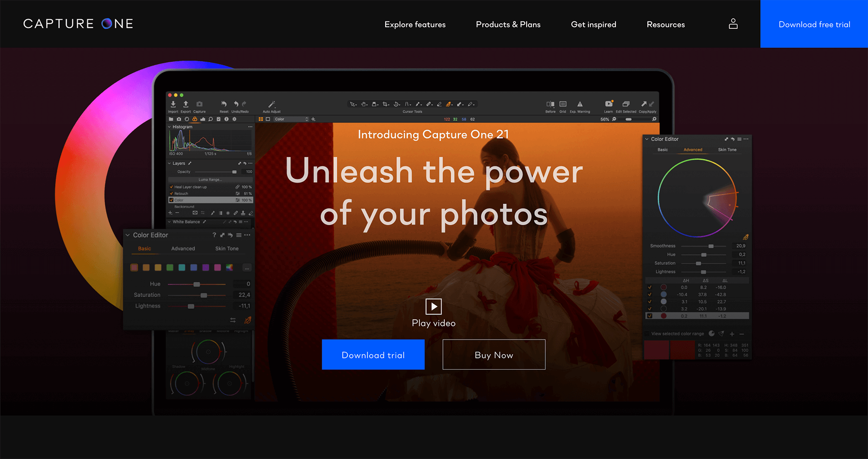Collapse the White Balance panel

click(x=169, y=222)
